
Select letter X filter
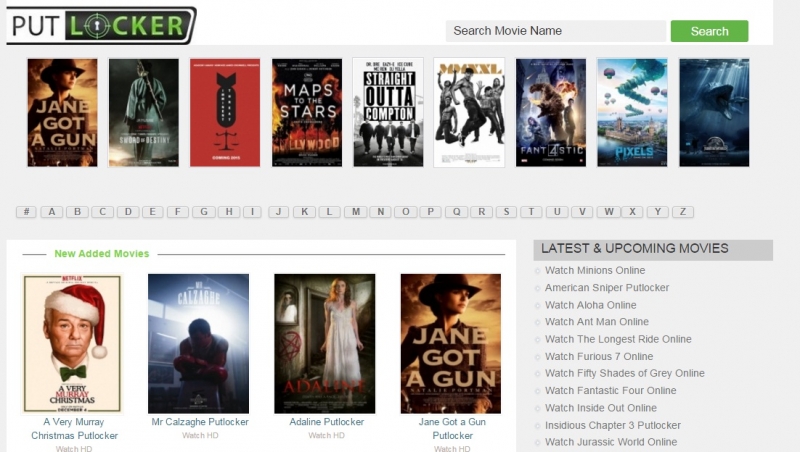pos(633,212)
